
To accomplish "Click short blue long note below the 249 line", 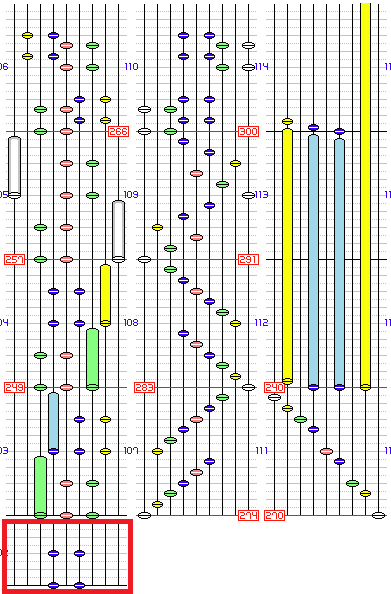I will (53, 423).
